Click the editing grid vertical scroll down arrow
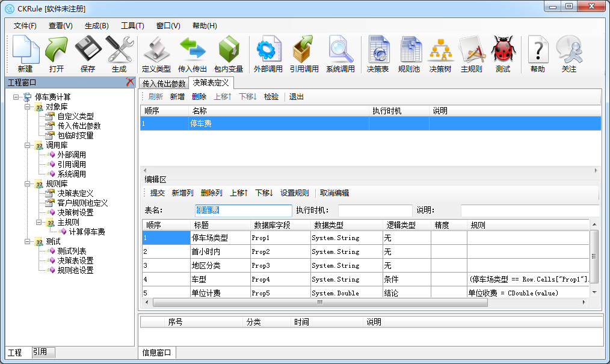Viewport: 610px width, 364px height. click(594, 292)
